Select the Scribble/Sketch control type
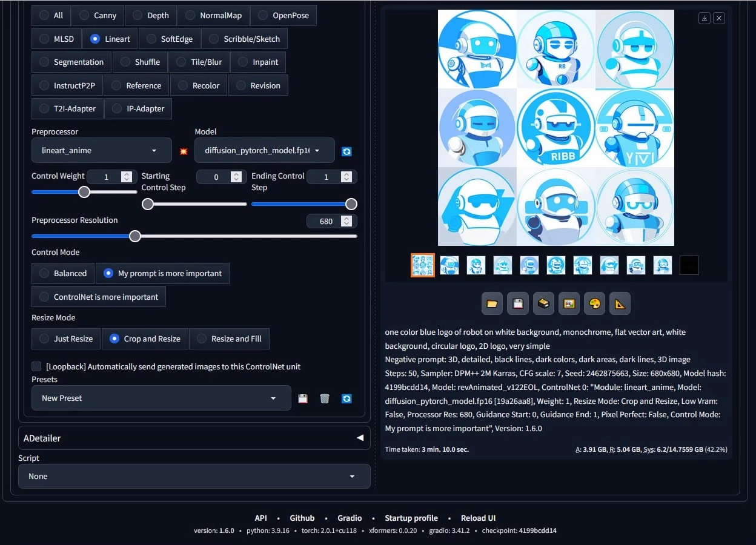 [244, 39]
